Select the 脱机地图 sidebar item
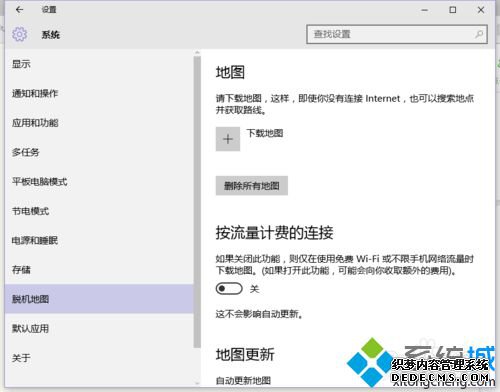The width and height of the screenshot is (500, 392). [99, 299]
